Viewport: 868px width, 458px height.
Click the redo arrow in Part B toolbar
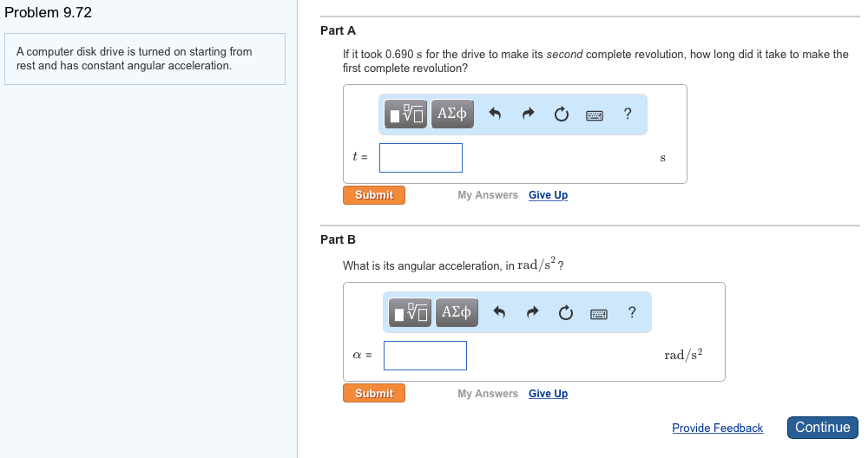click(x=533, y=313)
